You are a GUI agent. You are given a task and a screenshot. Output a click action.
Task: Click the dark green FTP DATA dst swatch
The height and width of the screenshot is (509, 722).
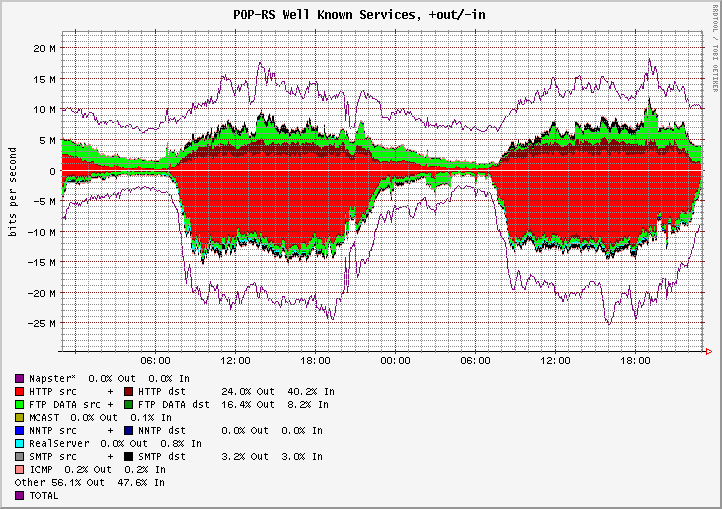pos(128,404)
